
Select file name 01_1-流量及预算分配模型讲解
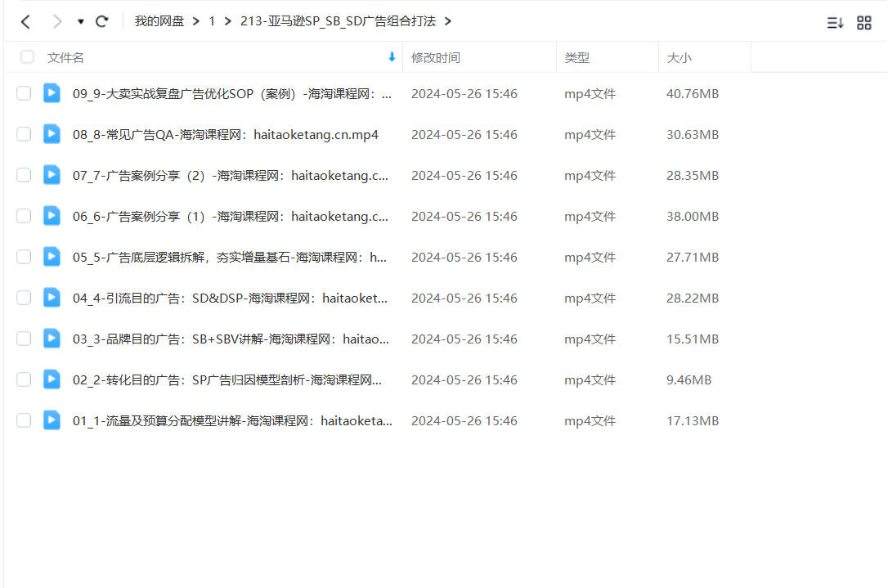point(232,421)
